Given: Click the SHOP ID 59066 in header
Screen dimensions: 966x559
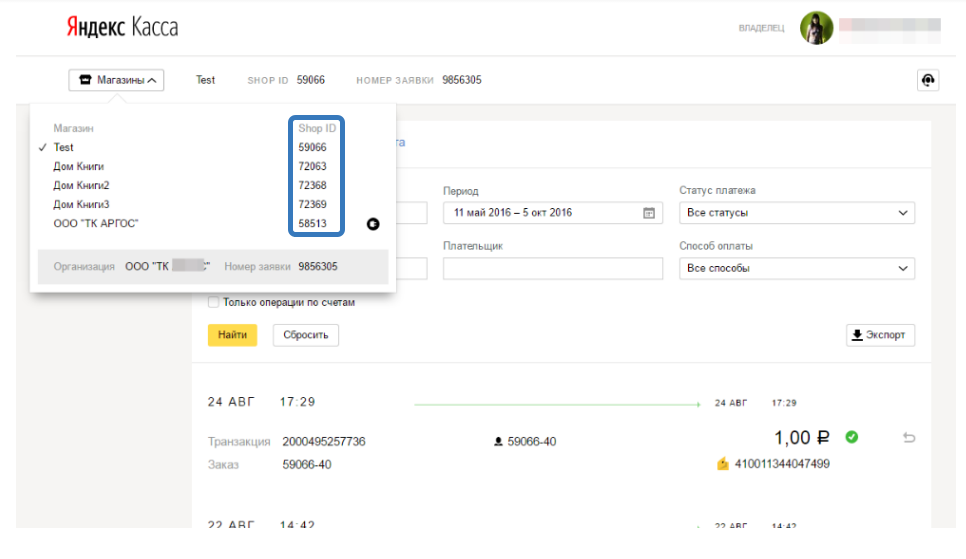Looking at the screenshot, I should pos(310,80).
